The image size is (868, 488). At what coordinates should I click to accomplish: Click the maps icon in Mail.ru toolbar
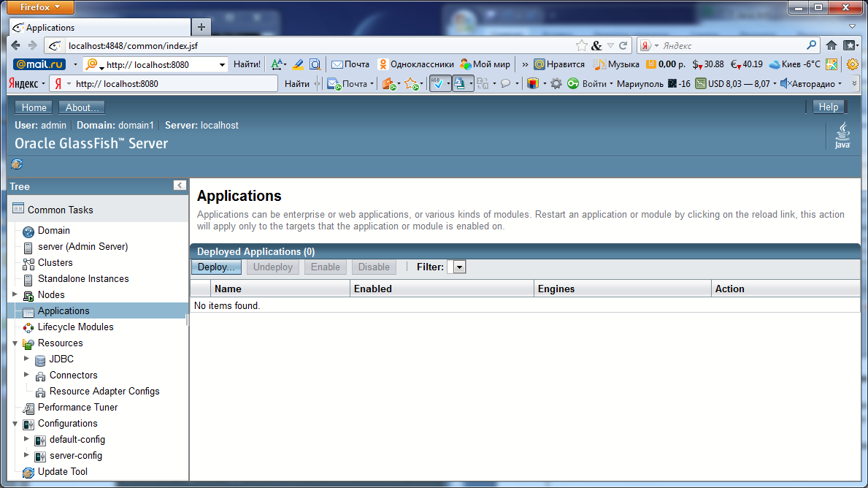tap(831, 65)
